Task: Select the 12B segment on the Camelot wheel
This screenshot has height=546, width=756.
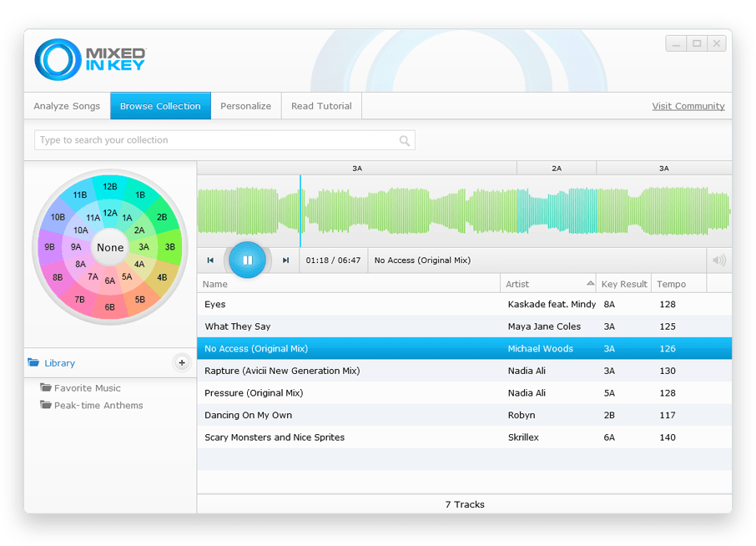Action: click(110, 187)
